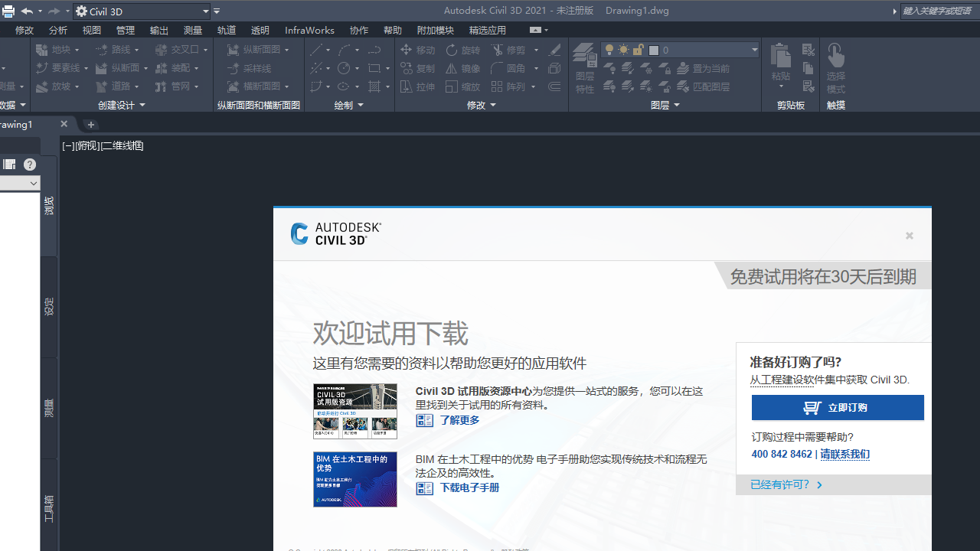
Task: Open the 修剪 trim dropdown arrow
Action: 536,50
